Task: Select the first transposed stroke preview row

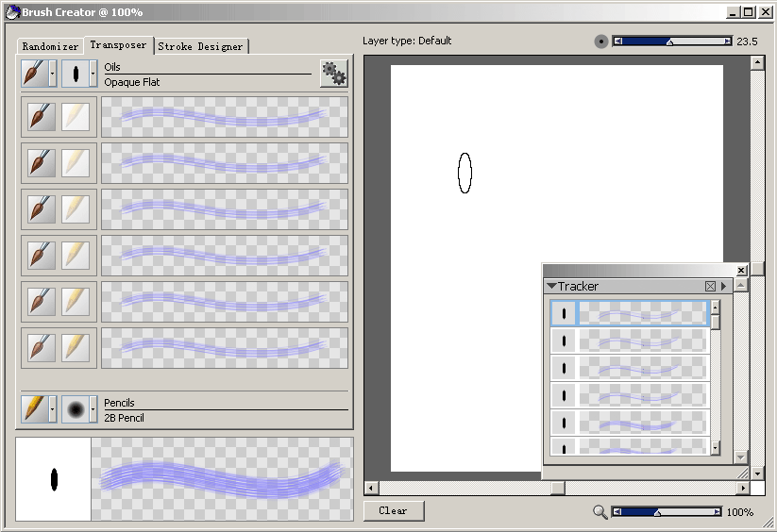Action: coord(225,117)
